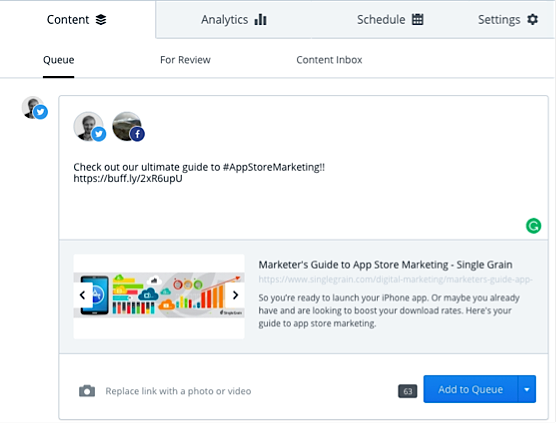This screenshot has width=556, height=423.
Task: Show next link preview image with right chevron
Action: [x=235, y=295]
